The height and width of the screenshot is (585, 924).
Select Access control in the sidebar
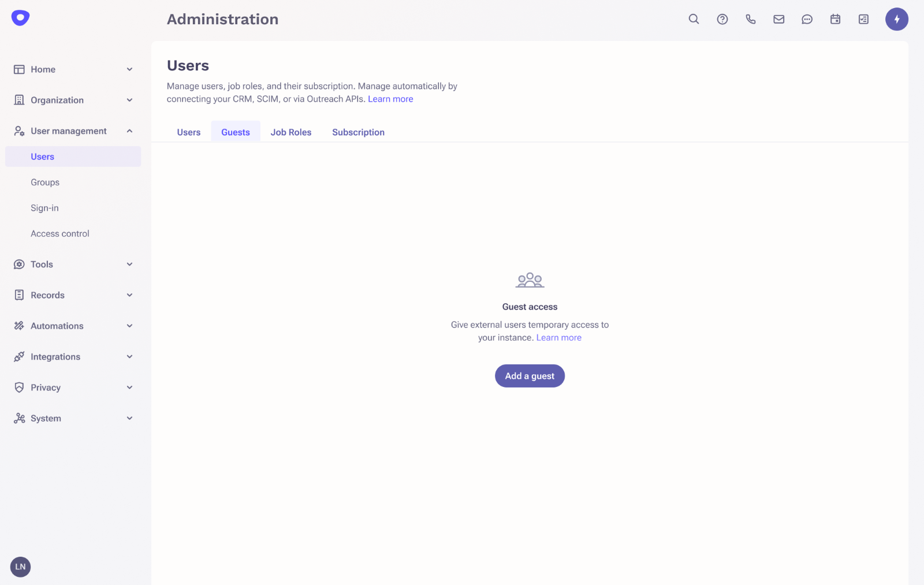59,233
